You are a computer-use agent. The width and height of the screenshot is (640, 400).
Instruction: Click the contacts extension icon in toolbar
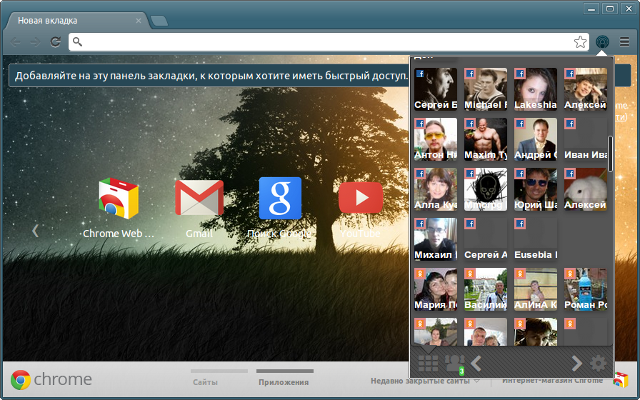[603, 42]
